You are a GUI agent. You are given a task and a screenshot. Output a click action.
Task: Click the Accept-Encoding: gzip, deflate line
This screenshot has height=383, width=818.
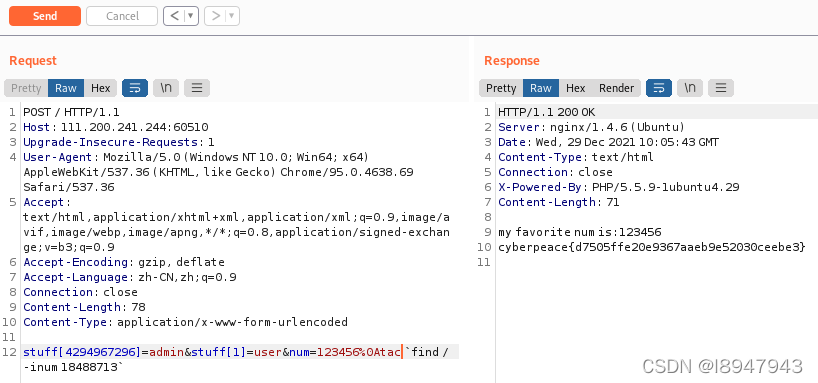click(124, 262)
